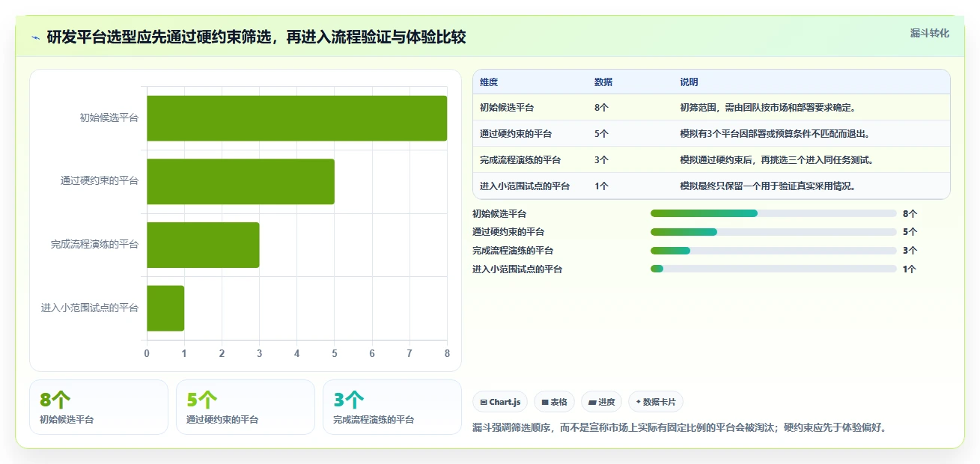Click table value 3个

tap(601, 160)
